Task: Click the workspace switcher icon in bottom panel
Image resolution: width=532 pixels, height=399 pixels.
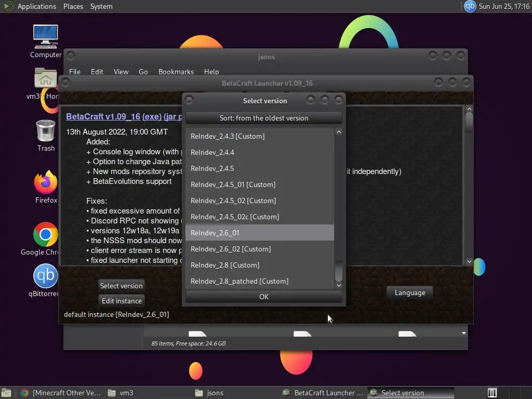Action: (492, 393)
